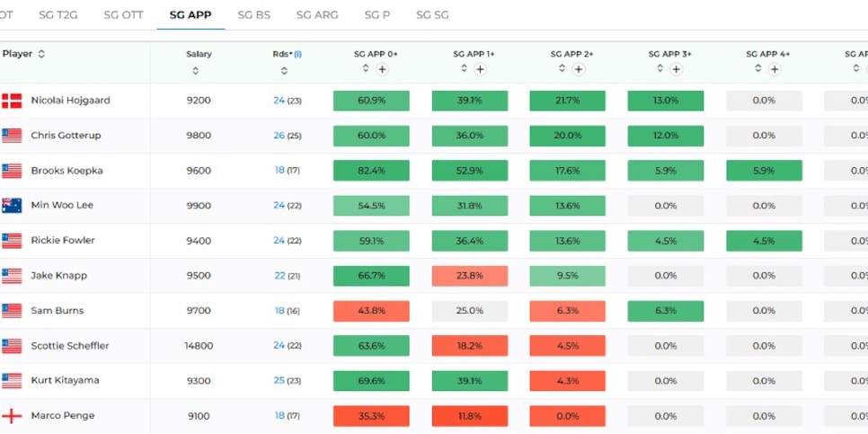Click the plus icon under SG APP 3+
This screenshot has width=868, height=434.
click(x=676, y=69)
